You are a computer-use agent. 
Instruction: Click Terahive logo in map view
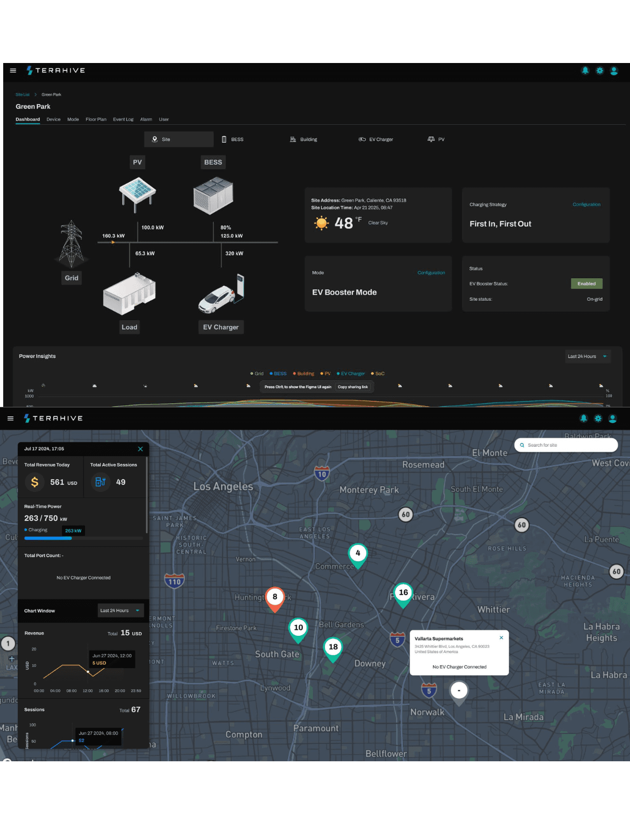click(54, 418)
